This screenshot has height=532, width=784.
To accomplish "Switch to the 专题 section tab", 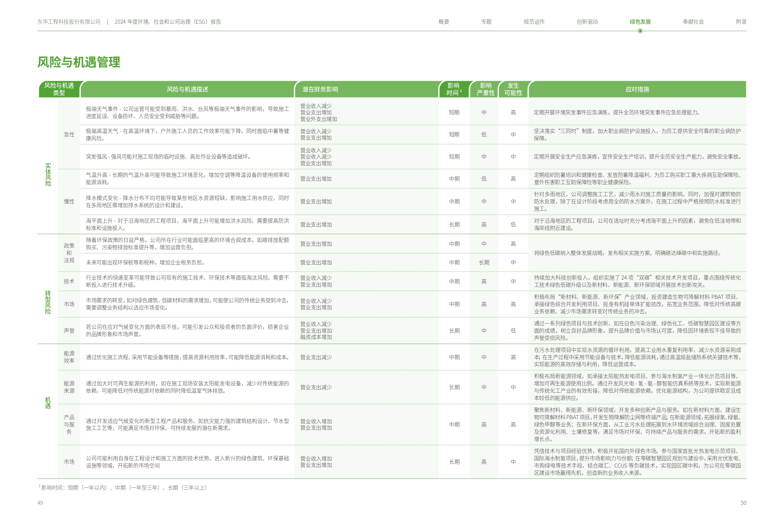I will click(486, 22).
